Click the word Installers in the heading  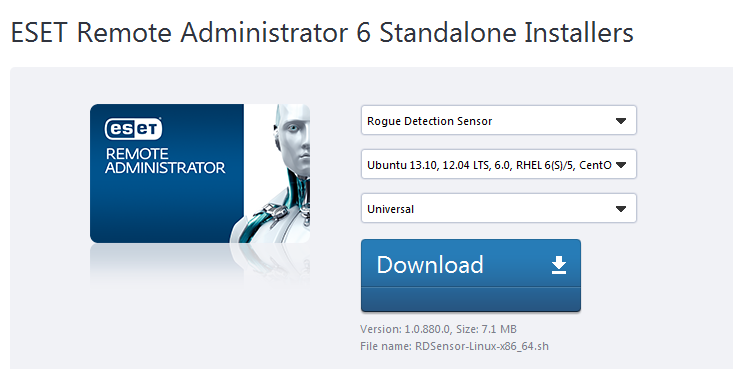(x=579, y=32)
